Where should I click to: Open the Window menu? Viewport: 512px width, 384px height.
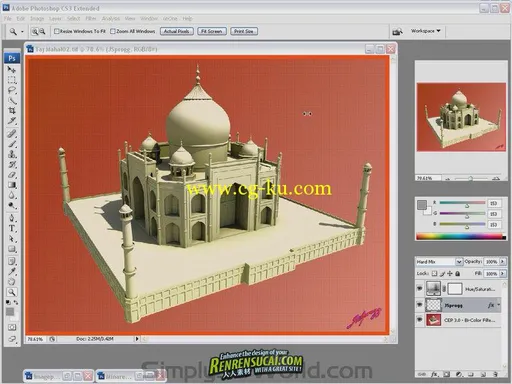click(149, 18)
